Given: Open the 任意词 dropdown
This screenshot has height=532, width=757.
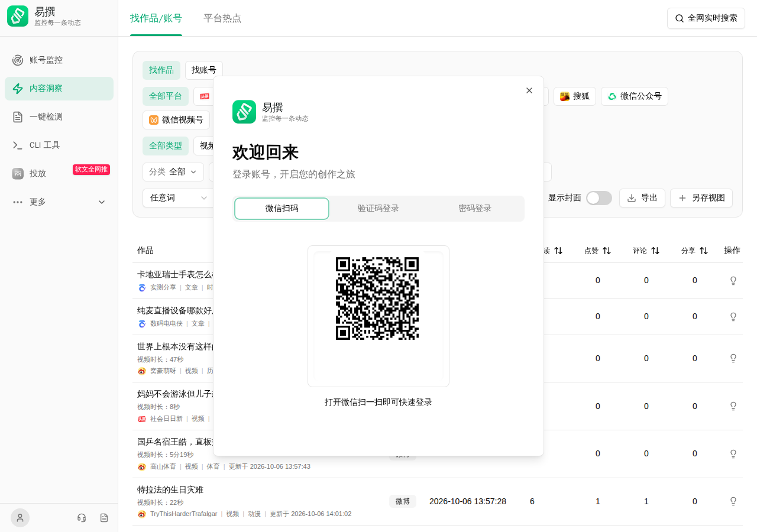Looking at the screenshot, I should tap(178, 198).
